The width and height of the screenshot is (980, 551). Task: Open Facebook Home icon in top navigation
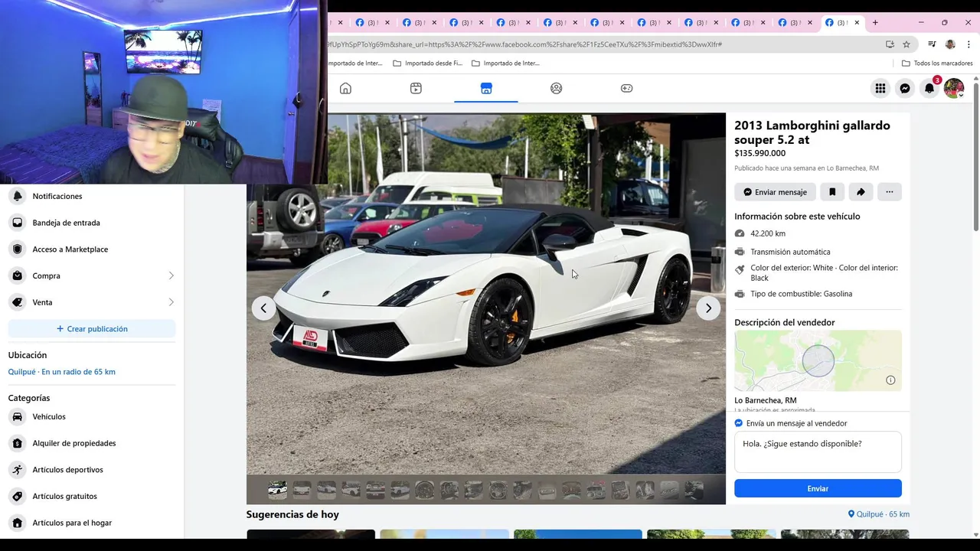[345, 89]
